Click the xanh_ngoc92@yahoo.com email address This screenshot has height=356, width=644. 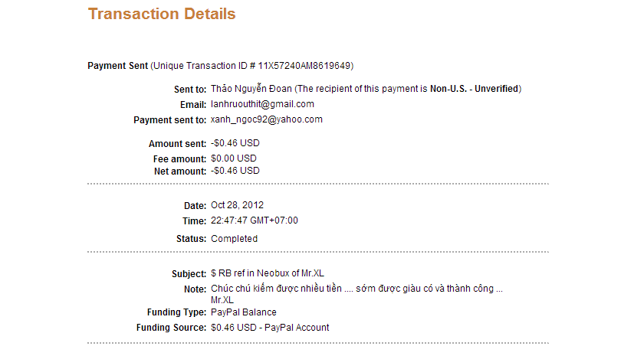tap(266, 119)
